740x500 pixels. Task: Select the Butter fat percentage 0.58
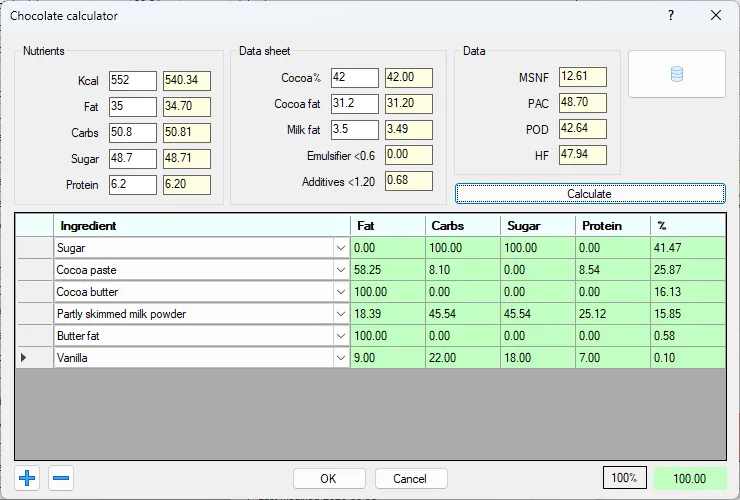click(688, 336)
